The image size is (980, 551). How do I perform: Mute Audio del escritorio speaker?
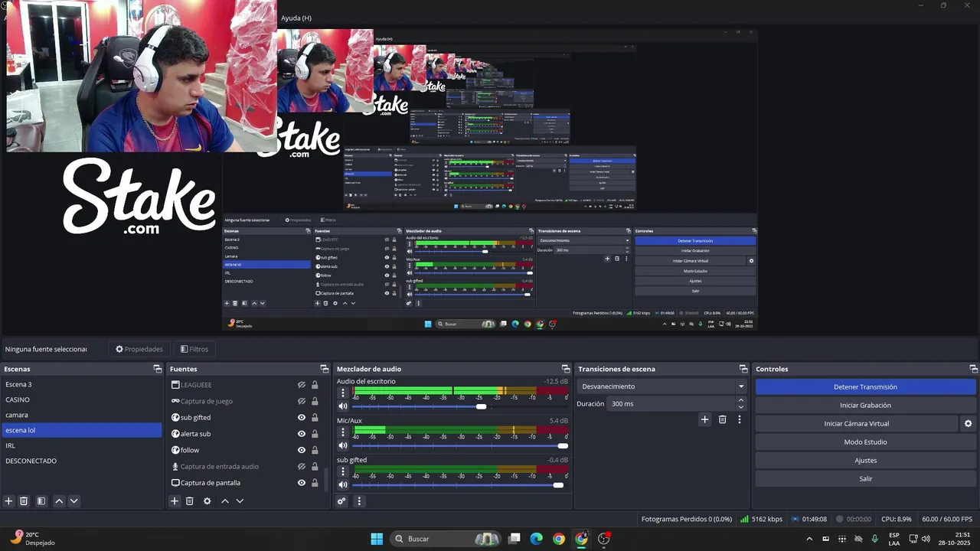point(343,406)
